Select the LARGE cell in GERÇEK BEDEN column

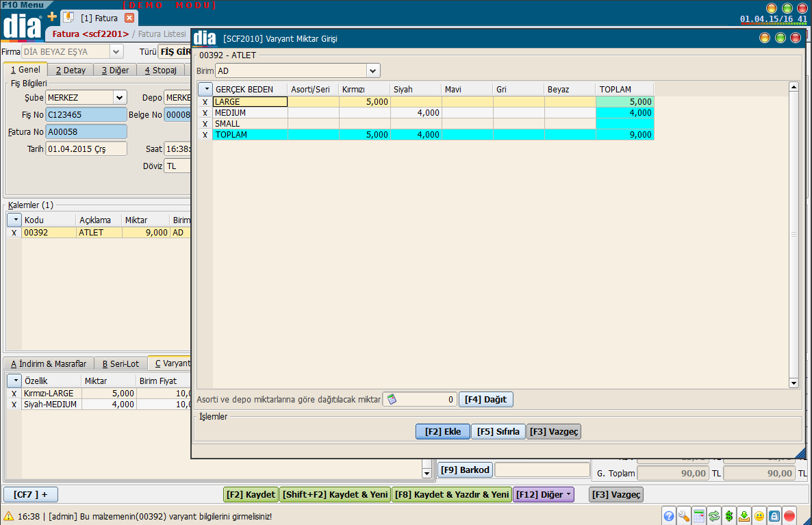[x=250, y=102]
